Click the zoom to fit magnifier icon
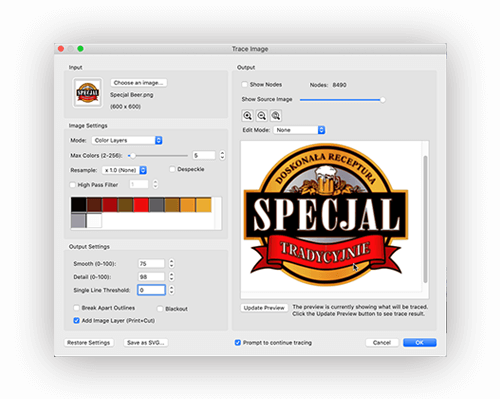Viewport: 500px width, 399px height. click(276, 116)
